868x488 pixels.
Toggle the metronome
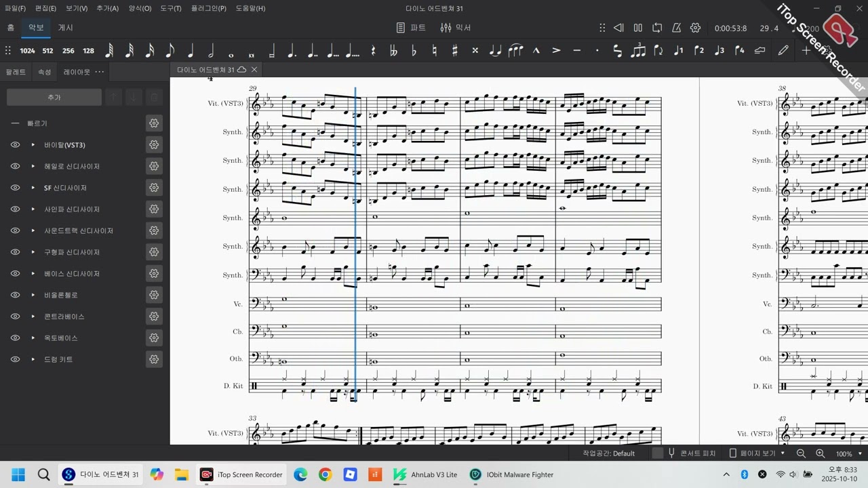(676, 28)
